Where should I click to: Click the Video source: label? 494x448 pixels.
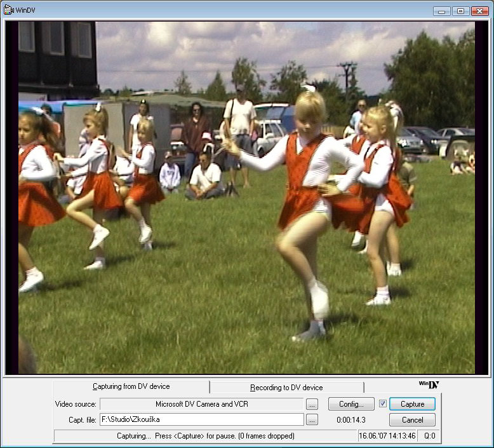point(76,404)
